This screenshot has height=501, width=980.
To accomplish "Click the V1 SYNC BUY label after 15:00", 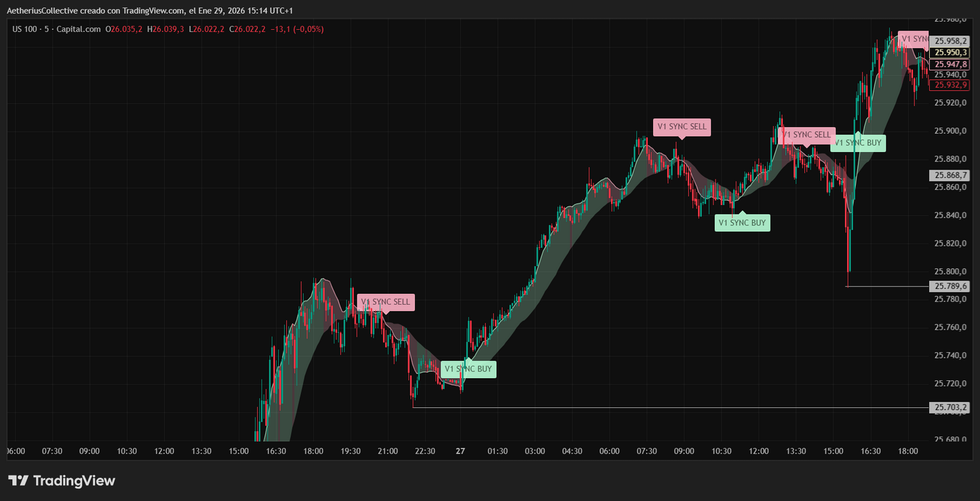I will pyautogui.click(x=858, y=143).
